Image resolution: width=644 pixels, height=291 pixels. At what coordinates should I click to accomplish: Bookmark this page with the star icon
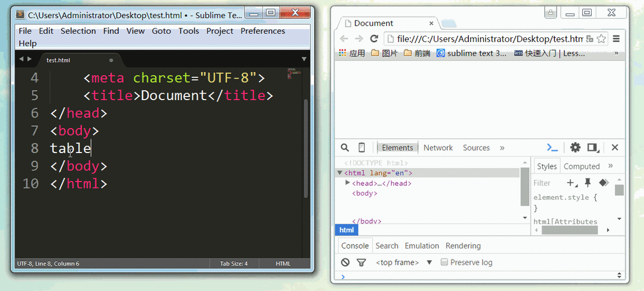602,39
